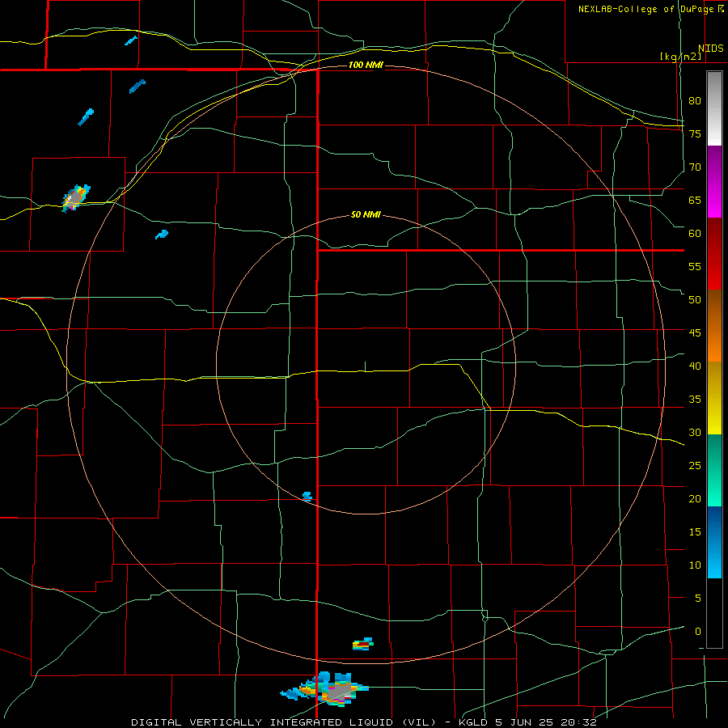Click the 10 value on the scale

coord(695,565)
